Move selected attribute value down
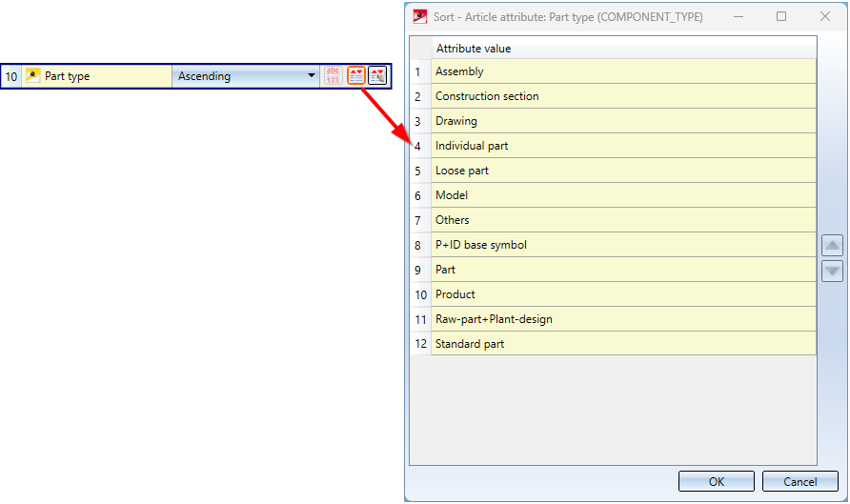 (832, 271)
